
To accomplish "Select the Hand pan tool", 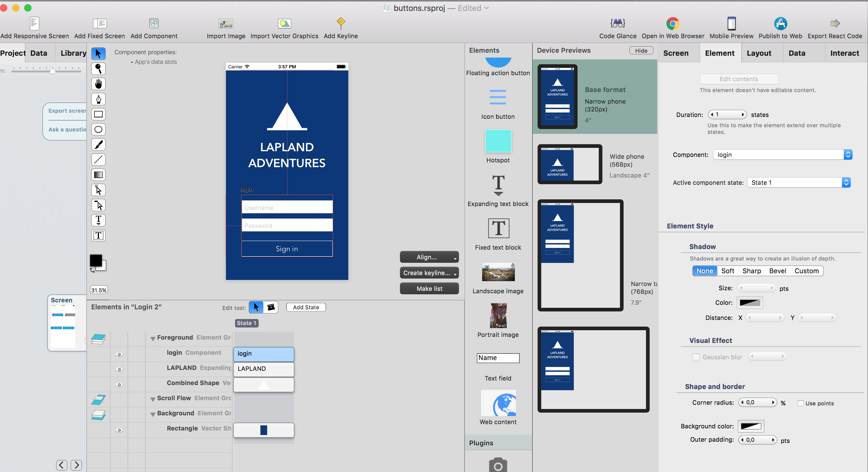I will pyautogui.click(x=98, y=84).
